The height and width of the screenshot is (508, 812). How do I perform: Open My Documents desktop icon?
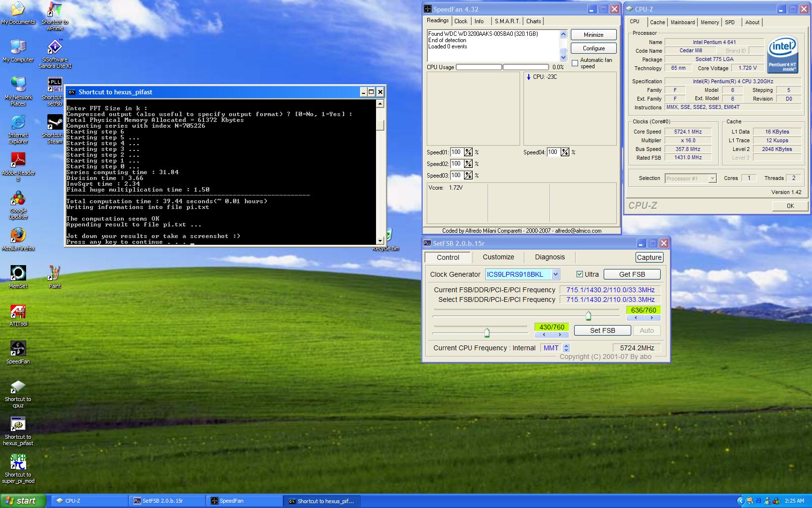pos(18,13)
